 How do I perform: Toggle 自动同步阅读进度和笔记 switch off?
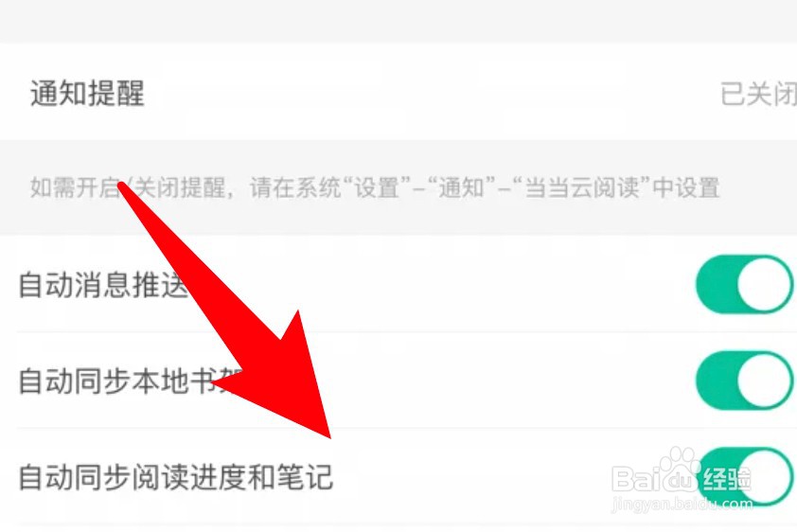coord(745,476)
